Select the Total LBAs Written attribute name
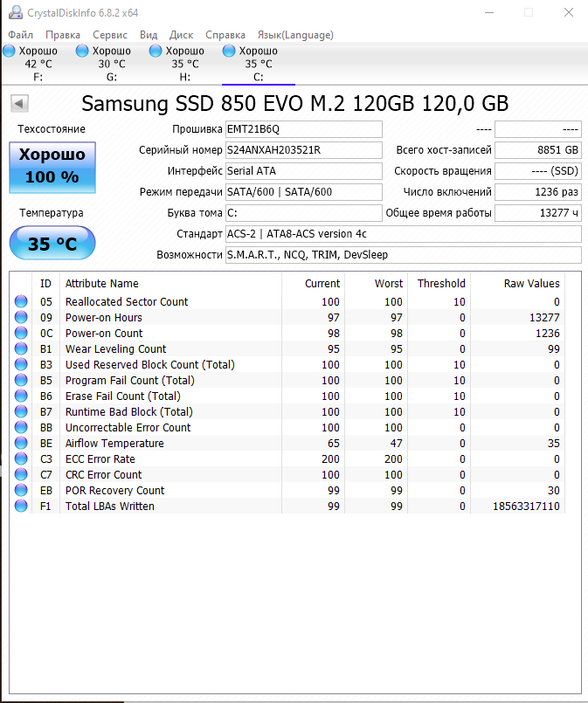 (110, 507)
